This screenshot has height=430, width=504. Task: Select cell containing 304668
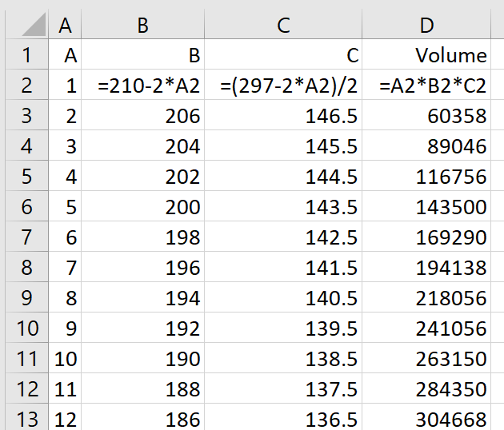pos(429,418)
